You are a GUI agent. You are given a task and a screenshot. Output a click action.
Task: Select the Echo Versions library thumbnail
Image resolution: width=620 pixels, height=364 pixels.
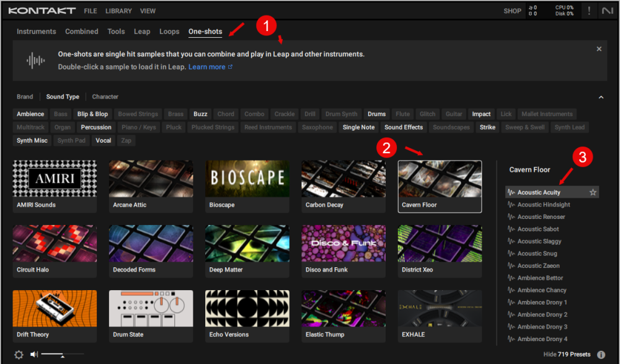tap(247, 316)
